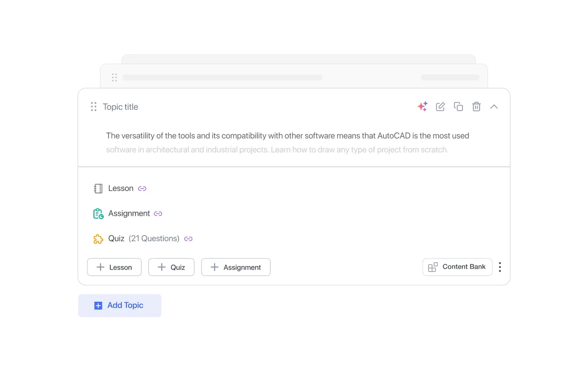Click the link icon next to Assignment
Viewport: 588px width, 372px height.
(158, 213)
